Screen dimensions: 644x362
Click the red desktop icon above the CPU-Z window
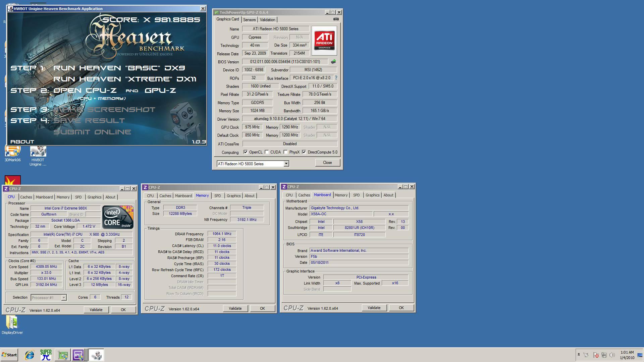pos(12,180)
